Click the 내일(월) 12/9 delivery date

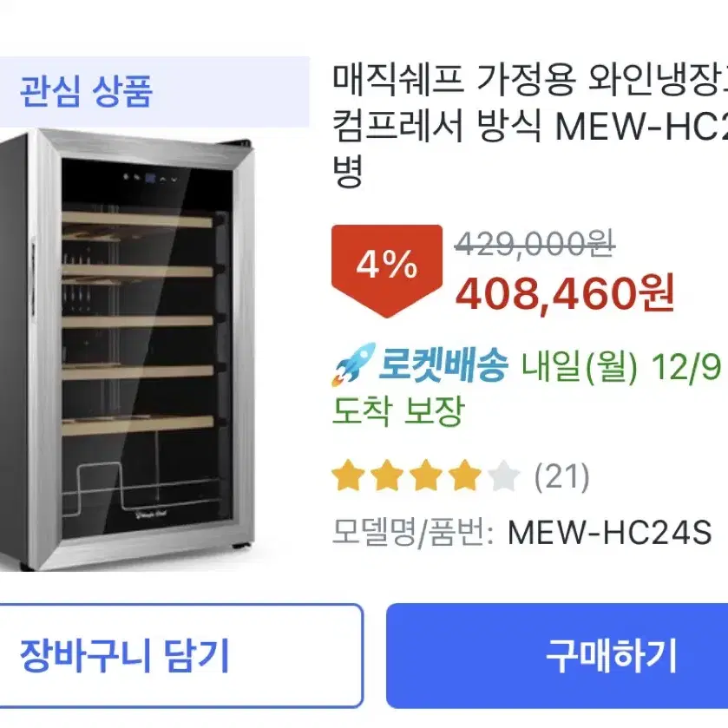pos(621,367)
